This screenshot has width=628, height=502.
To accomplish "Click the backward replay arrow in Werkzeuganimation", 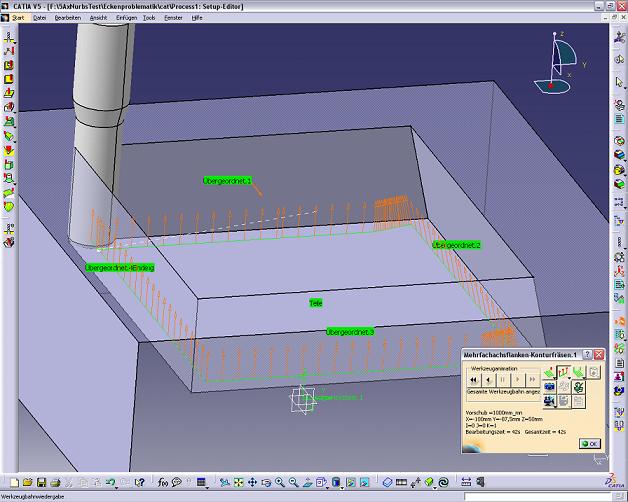I will (488, 379).
